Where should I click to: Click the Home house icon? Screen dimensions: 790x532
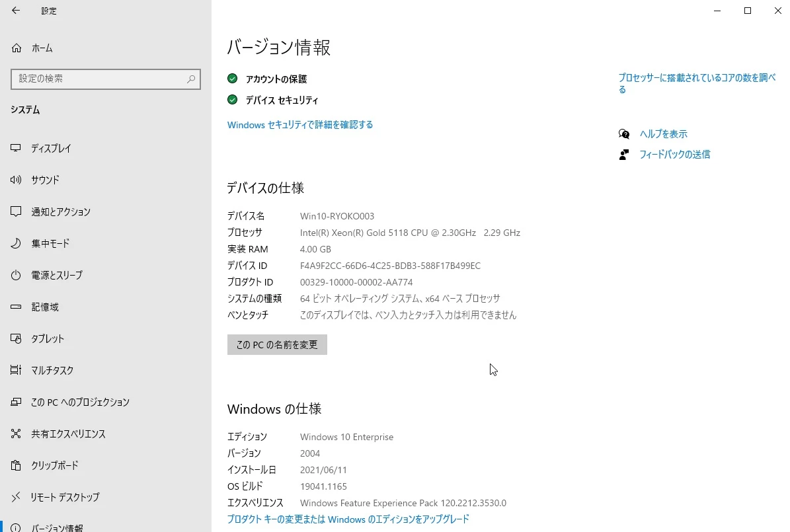pos(16,48)
